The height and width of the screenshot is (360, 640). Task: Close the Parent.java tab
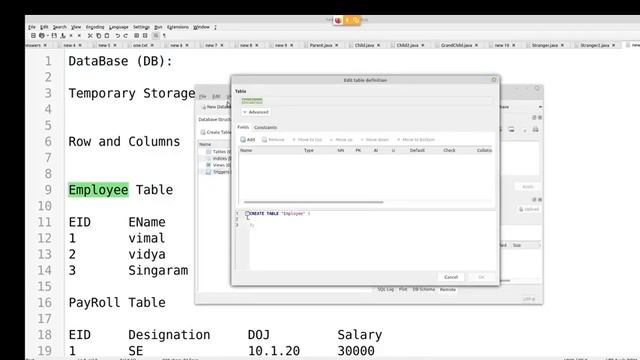pos(337,45)
